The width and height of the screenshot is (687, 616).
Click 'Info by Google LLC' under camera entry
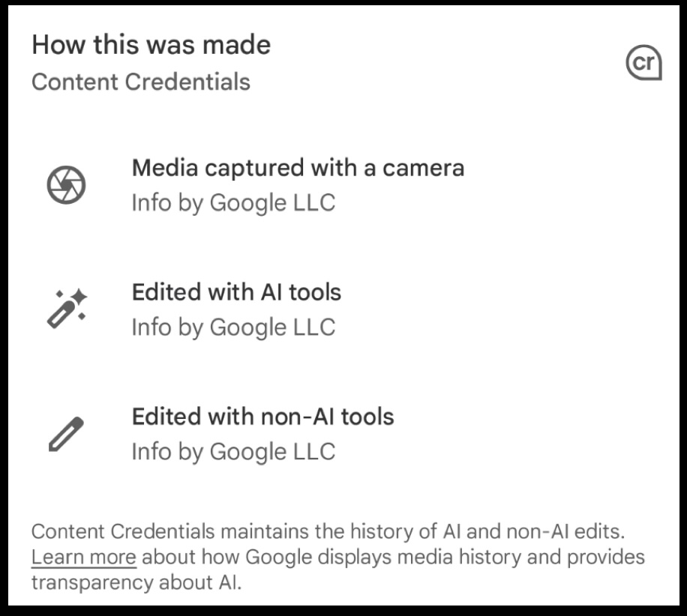[x=233, y=203]
